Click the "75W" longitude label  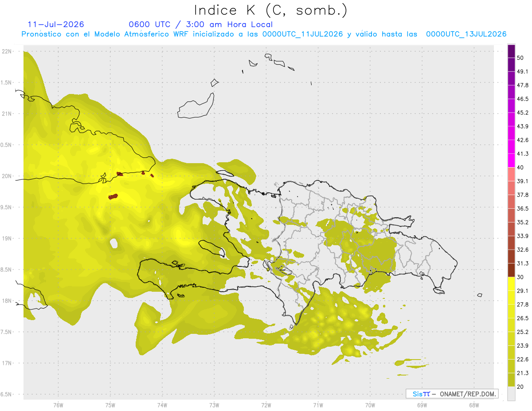point(110,405)
